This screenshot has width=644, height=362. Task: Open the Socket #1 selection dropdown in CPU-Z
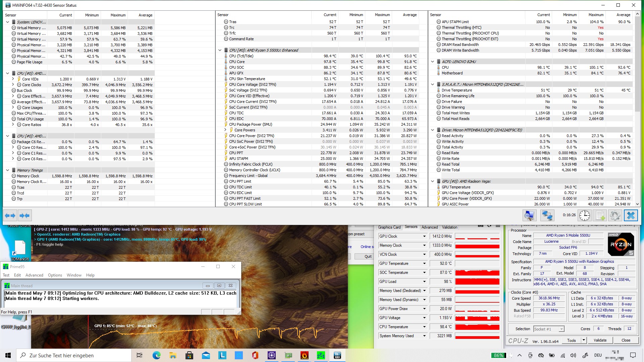click(x=561, y=329)
